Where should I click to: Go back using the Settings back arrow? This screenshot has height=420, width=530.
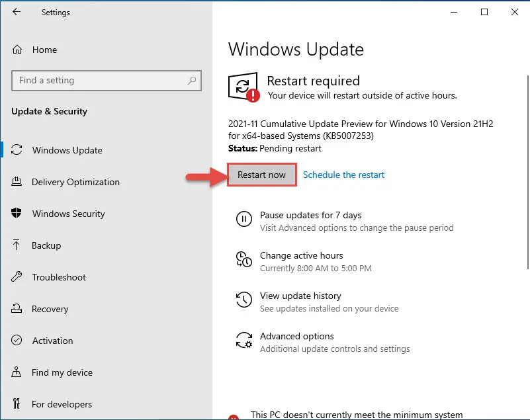[x=17, y=12]
